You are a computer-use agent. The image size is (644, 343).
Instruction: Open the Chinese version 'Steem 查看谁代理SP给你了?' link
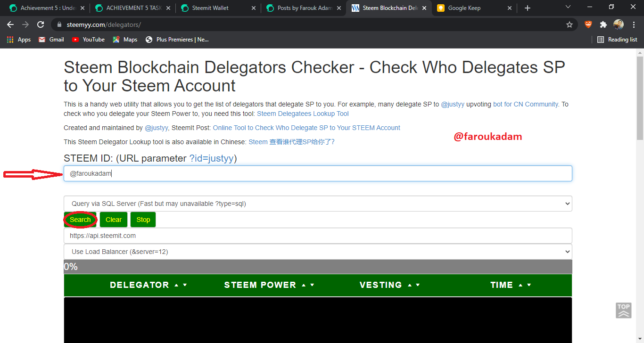click(291, 142)
